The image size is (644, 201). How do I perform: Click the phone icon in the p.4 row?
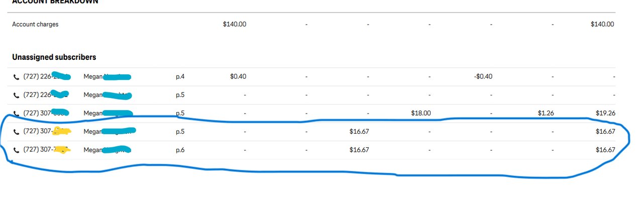point(16,77)
